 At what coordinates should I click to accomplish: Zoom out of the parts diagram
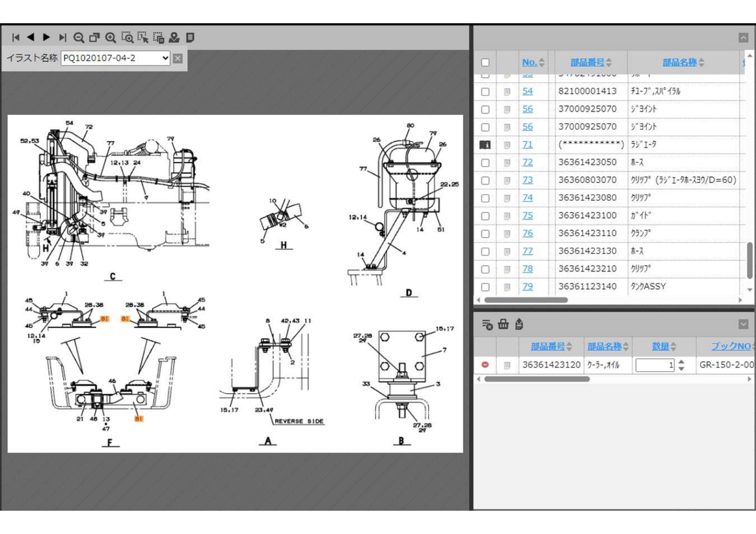click(78, 38)
